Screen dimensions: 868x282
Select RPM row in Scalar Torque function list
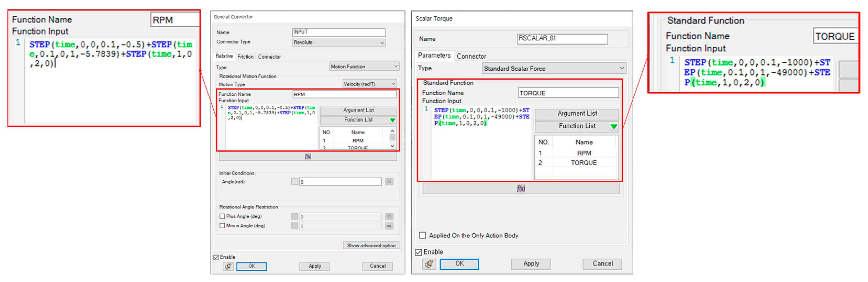[x=577, y=153]
